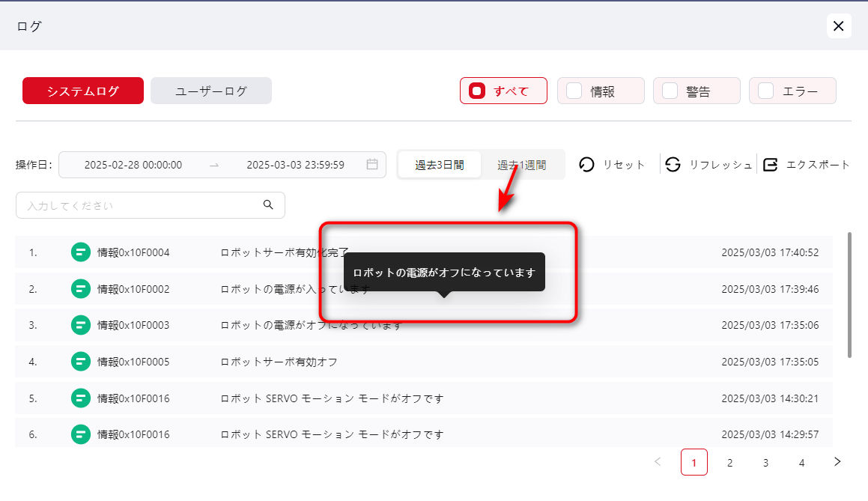
Task: Click the green info icon for 0x10F0005
Action: pyautogui.click(x=80, y=362)
